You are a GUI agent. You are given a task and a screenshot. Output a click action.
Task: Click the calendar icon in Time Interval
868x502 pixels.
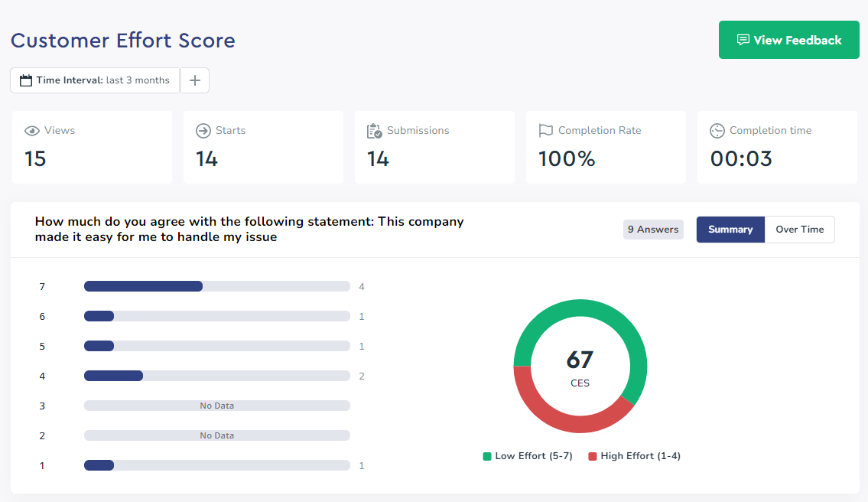click(26, 80)
